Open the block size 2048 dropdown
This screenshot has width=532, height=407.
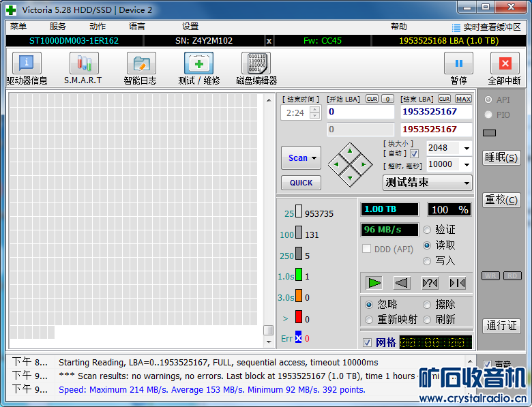(x=467, y=148)
